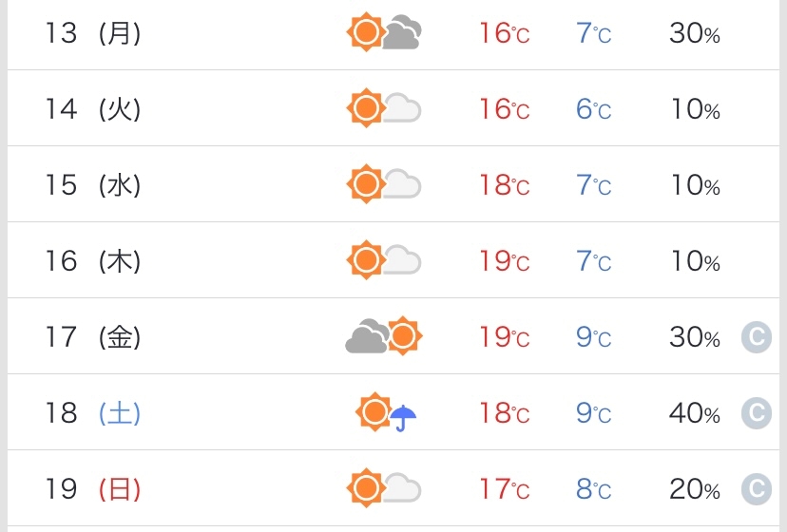Click the sun and umbrella icon for Saturday 18
Viewport: 787px width, 532px height.
pyautogui.click(x=387, y=413)
